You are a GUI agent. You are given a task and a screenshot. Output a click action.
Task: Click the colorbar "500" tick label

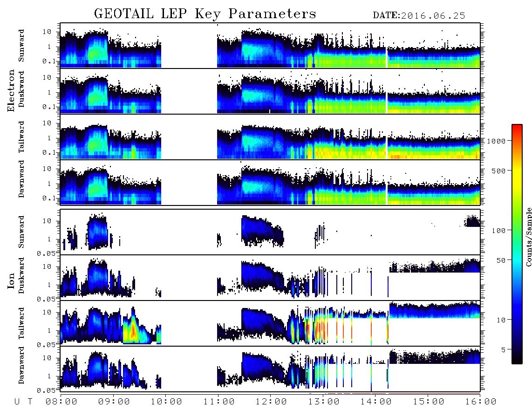pyautogui.click(x=499, y=171)
